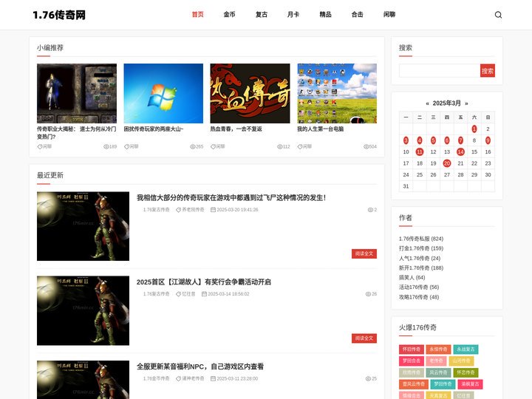The height and width of the screenshot is (399, 532).
Task: Open author 活动176传奇 (56)
Action: (419, 287)
